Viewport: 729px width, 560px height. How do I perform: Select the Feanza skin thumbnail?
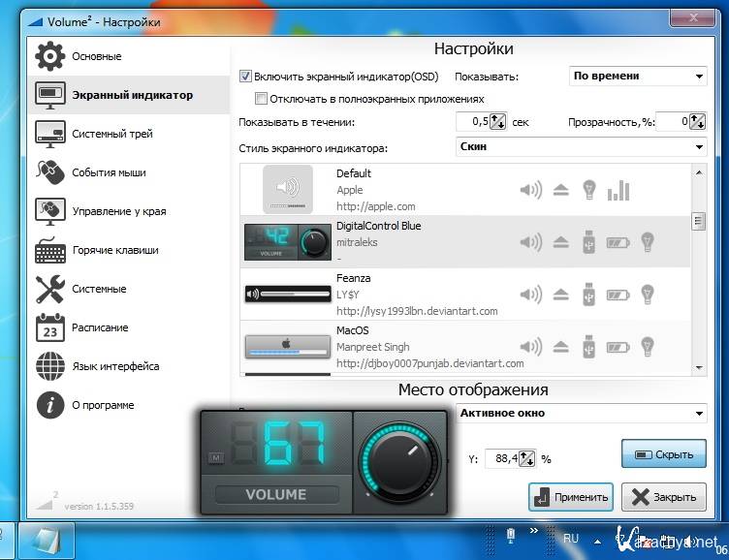288,294
